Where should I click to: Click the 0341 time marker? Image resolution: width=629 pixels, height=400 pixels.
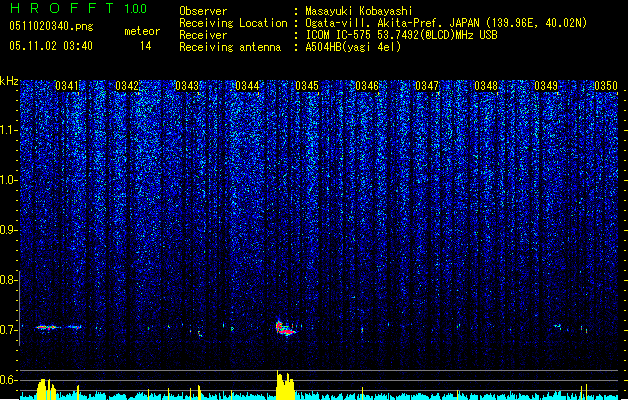click(x=67, y=86)
